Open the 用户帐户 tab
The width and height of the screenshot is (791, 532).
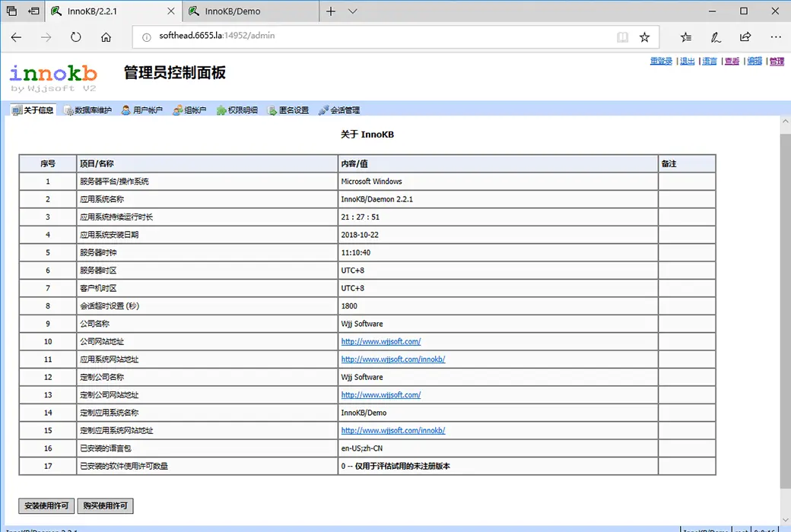141,110
